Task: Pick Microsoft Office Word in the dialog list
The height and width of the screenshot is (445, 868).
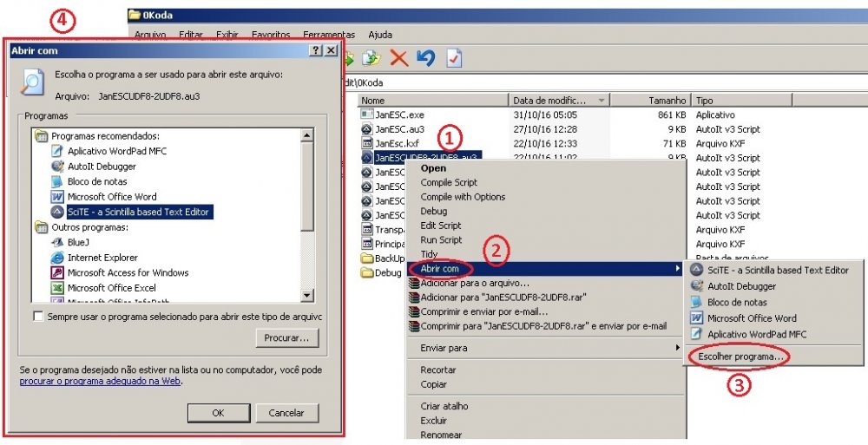Action: click(112, 197)
